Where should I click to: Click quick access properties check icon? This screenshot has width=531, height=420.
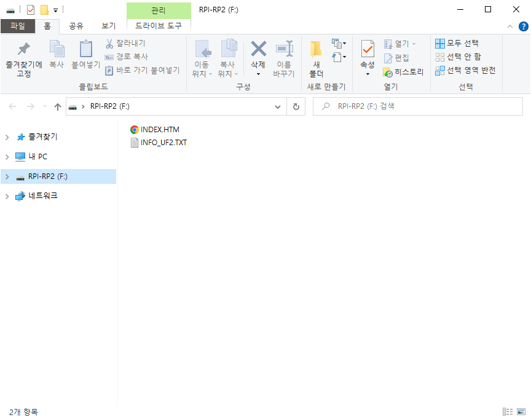point(31,10)
